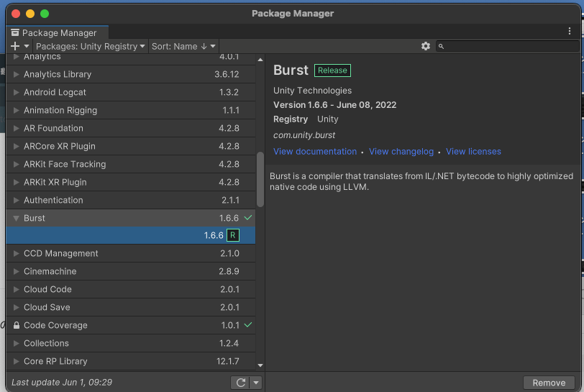584x392 pixels.
Task: Select the Core RP Library package name
Action: click(x=55, y=361)
